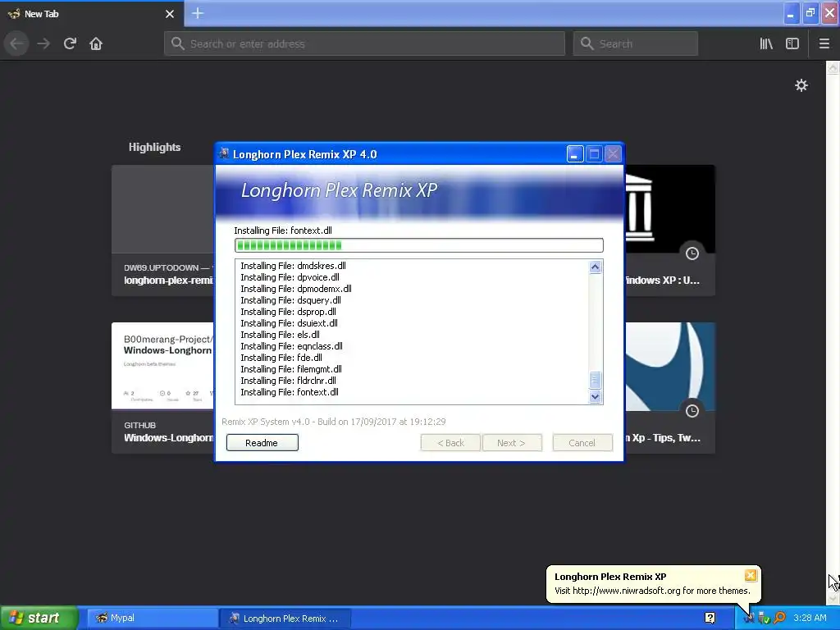The width and height of the screenshot is (840, 630).
Task: Select log line 'Installing File: fde.dll'
Action: pyautogui.click(x=281, y=358)
